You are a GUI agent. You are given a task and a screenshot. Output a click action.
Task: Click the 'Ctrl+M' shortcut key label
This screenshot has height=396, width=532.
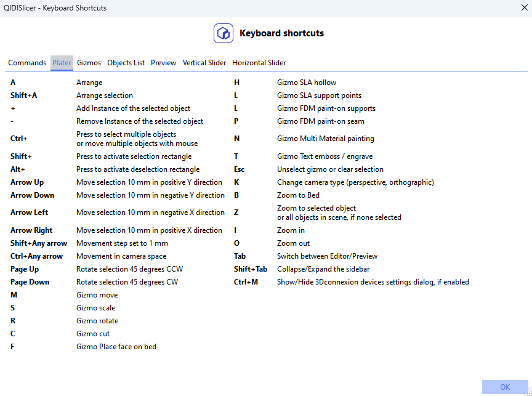tap(246, 282)
